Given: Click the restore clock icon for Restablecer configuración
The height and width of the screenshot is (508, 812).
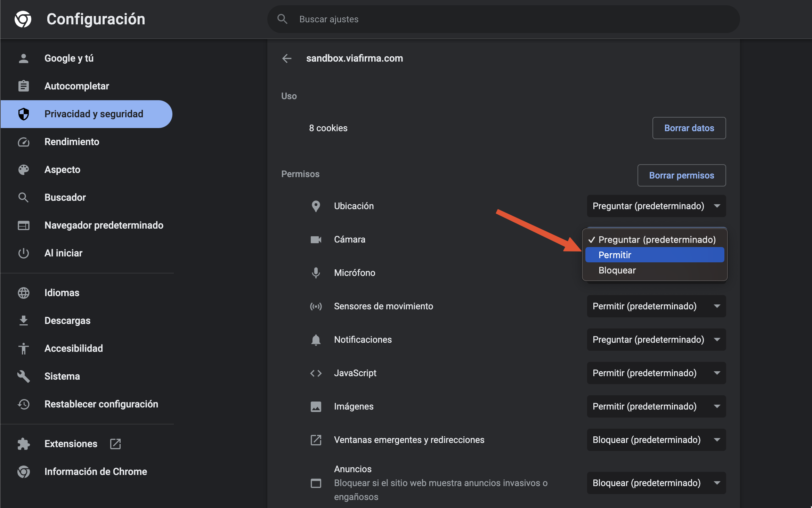Looking at the screenshot, I should (24, 404).
